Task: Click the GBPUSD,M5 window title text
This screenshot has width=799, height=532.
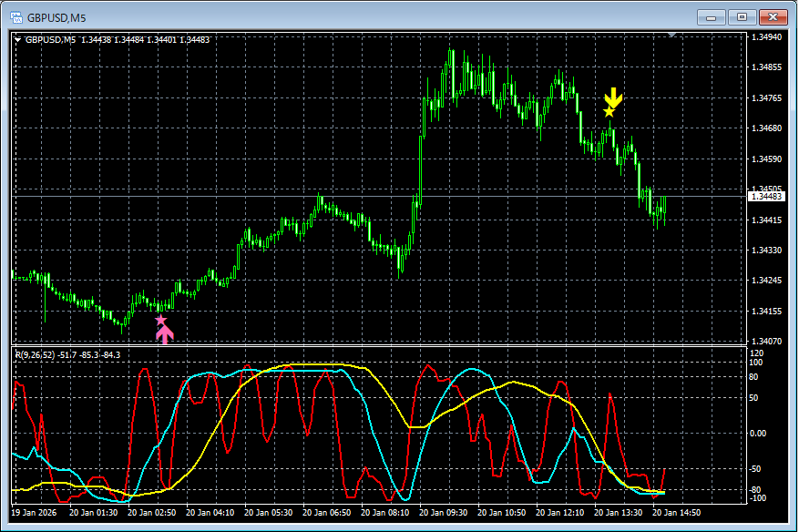Action: (56, 18)
